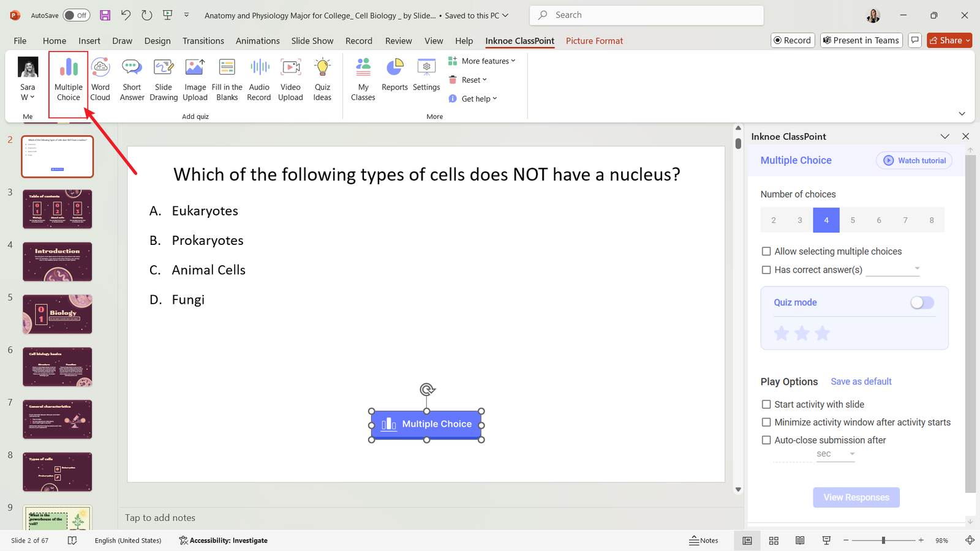980x551 pixels.
Task: Close the Inknoe ClassPoint pane
Action: point(966,137)
